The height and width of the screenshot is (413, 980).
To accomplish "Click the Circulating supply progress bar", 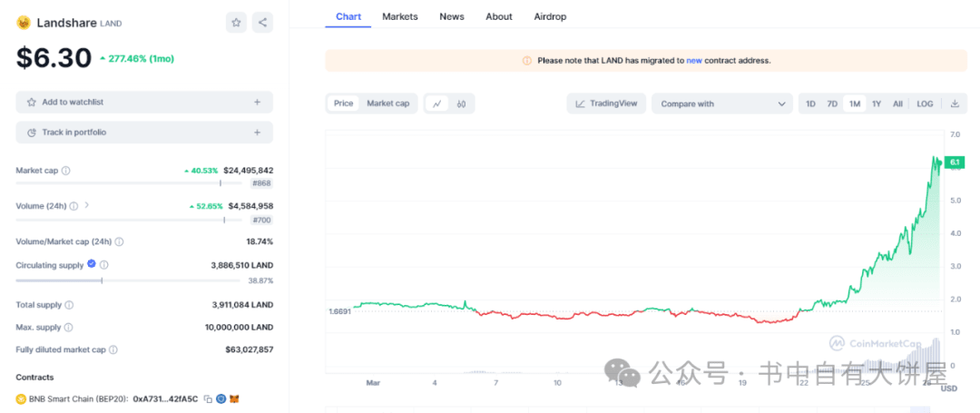I will pyautogui.click(x=129, y=280).
